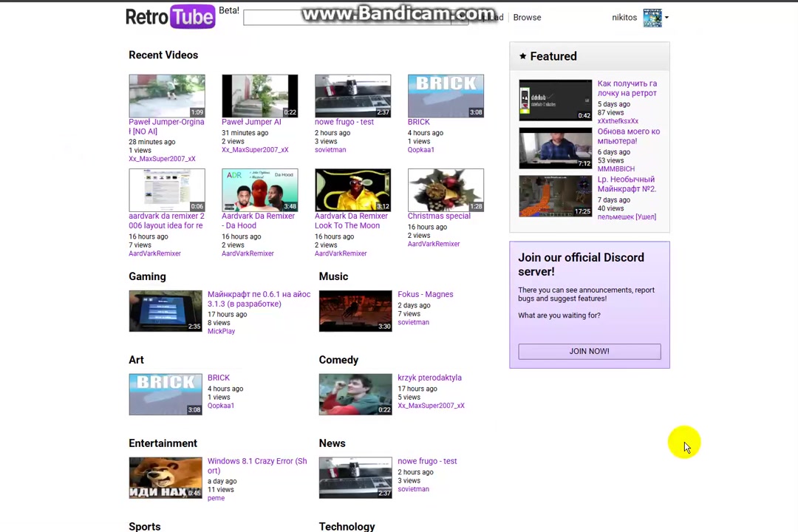This screenshot has width=798, height=532.
Task: Open the sovietman channel under Fokus - Magnes
Action: click(x=413, y=322)
